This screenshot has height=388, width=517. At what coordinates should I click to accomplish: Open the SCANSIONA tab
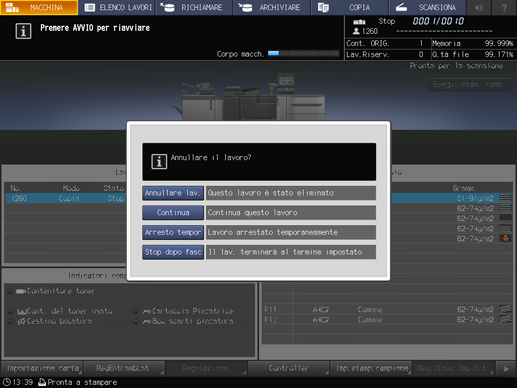(428, 7)
